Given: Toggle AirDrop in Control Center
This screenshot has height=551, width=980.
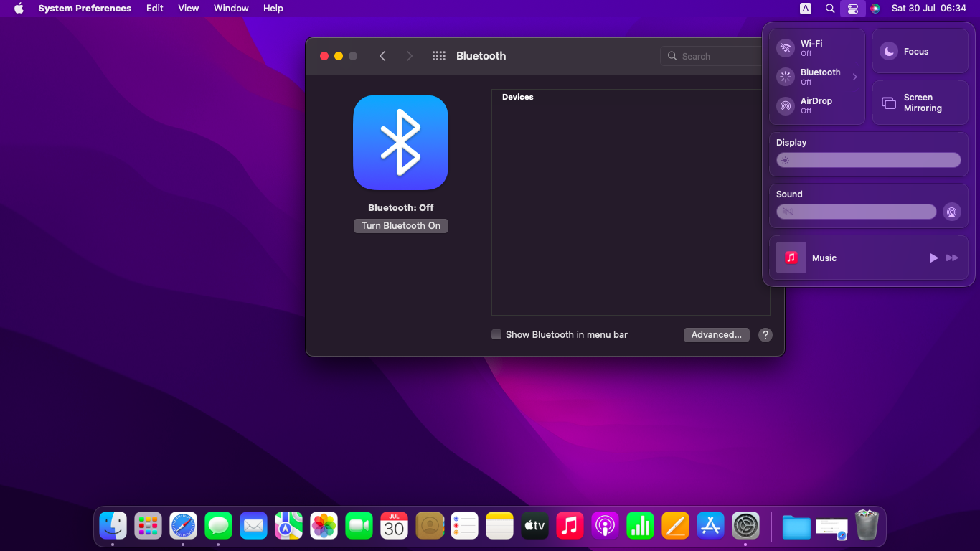Looking at the screenshot, I should (x=786, y=106).
